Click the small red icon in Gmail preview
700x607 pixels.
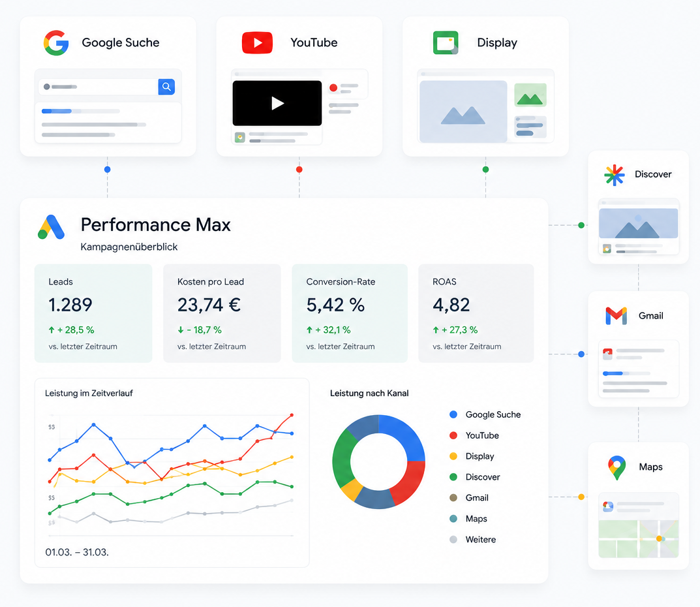(x=607, y=354)
